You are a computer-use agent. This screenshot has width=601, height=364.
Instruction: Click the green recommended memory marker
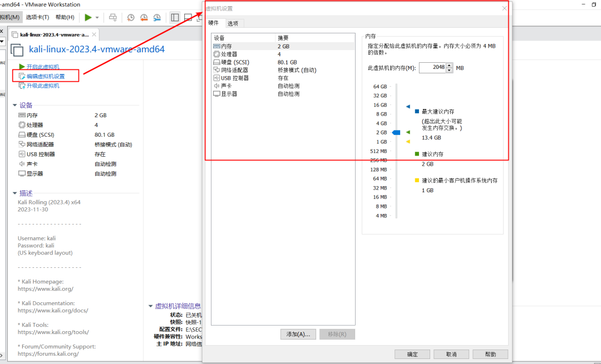[408, 132]
